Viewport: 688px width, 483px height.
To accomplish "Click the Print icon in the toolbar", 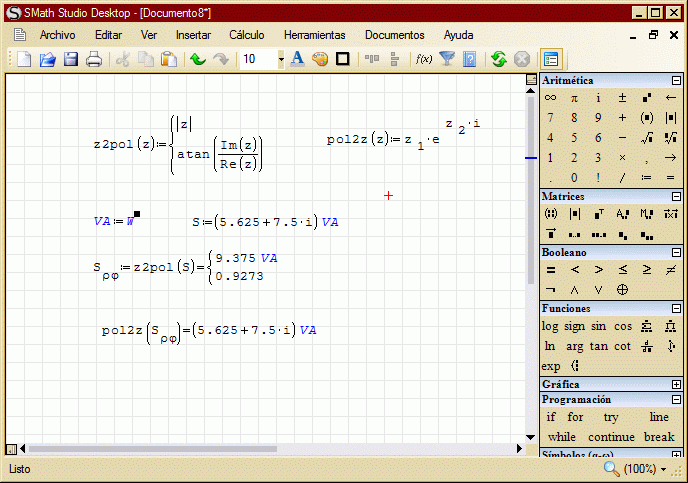I will tap(94, 59).
